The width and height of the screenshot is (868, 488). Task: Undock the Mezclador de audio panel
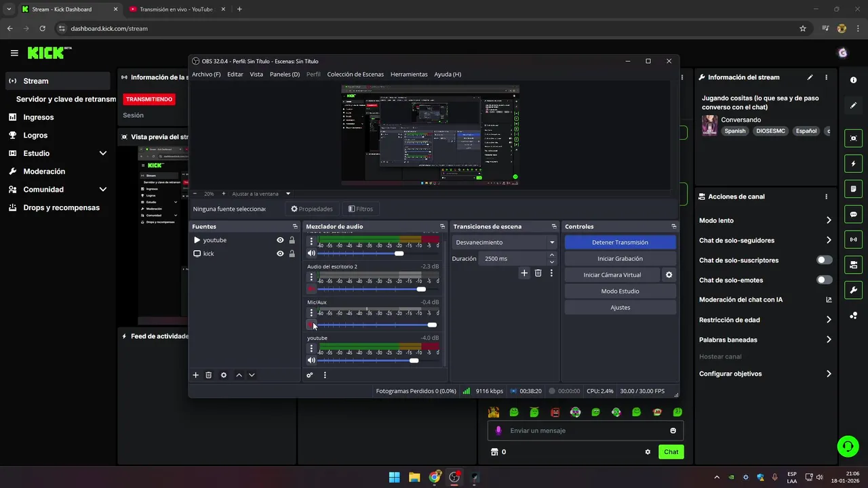(443, 226)
